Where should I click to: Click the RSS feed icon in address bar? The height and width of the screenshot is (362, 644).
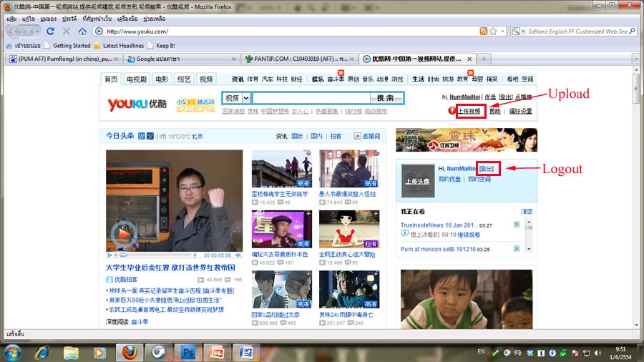pyautogui.click(x=484, y=31)
